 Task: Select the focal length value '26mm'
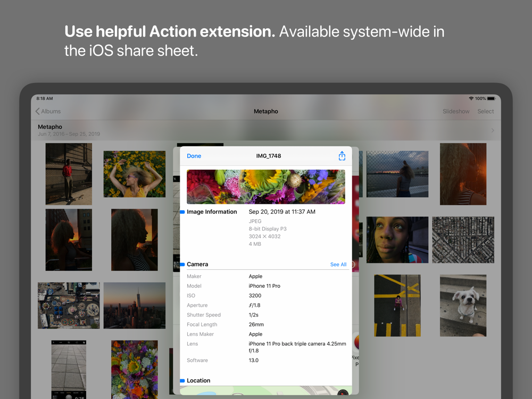256,325
